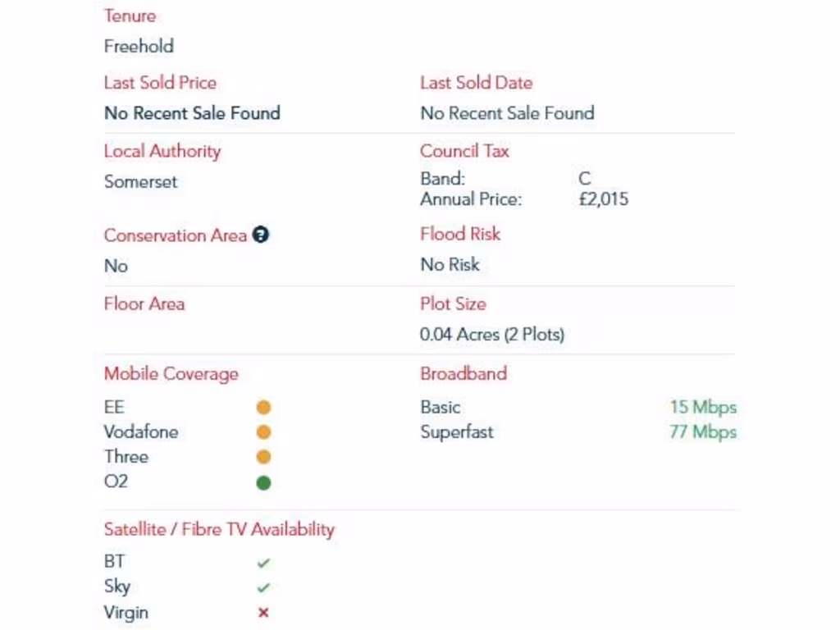Viewport: 840px width, 630px height.
Task: Click the O2 green coverage dot
Action: [263, 482]
